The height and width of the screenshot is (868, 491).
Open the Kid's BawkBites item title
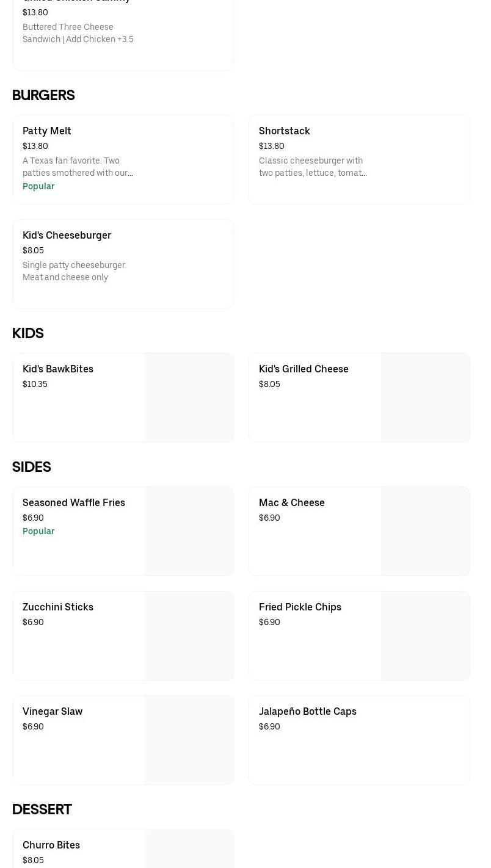[x=58, y=369]
